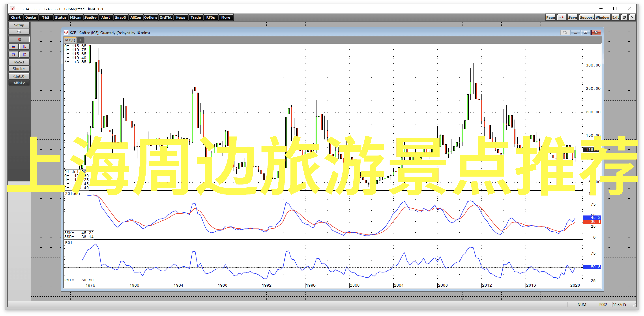Viewport: 644px width, 316px height.
Task: Maximize the CQG Integrated Client window
Action: [615, 9]
